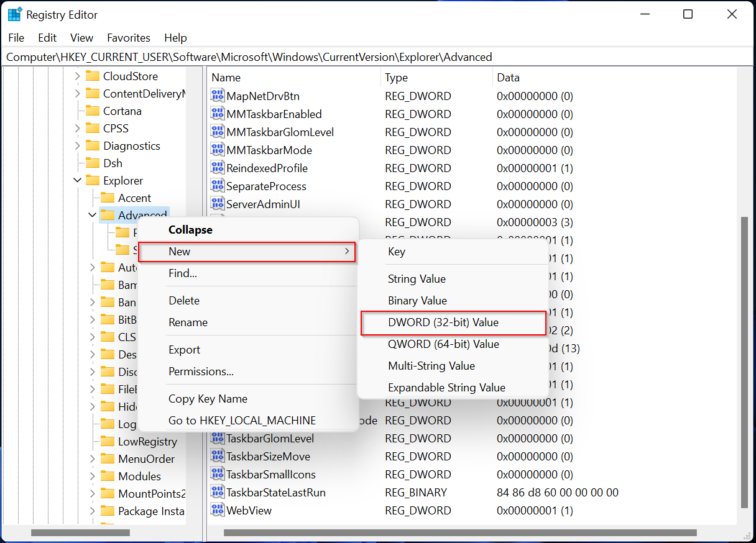Image resolution: width=756 pixels, height=543 pixels.
Task: Expand the CloudStore key
Action: (x=77, y=76)
